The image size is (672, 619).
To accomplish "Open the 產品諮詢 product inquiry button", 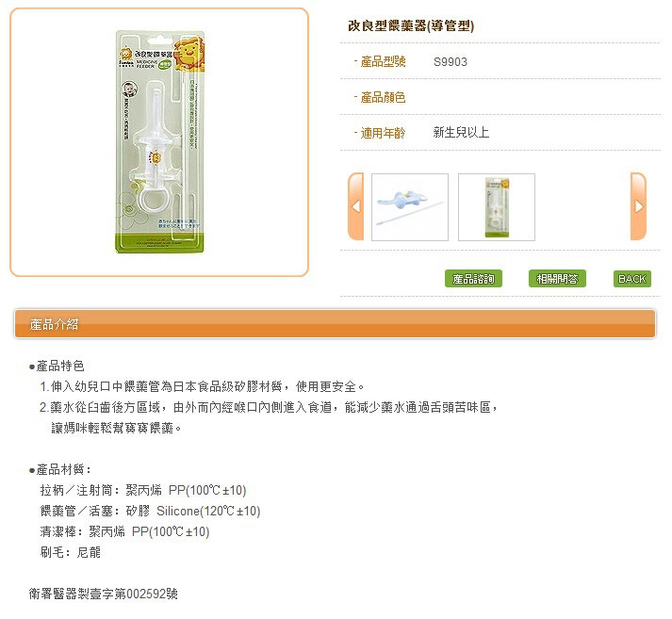I will click(x=473, y=279).
